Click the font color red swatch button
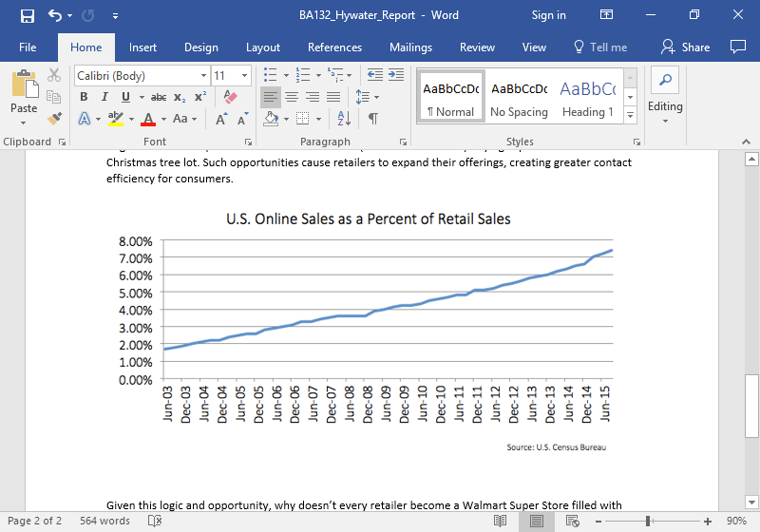This screenshot has width=760, height=532. [x=147, y=119]
